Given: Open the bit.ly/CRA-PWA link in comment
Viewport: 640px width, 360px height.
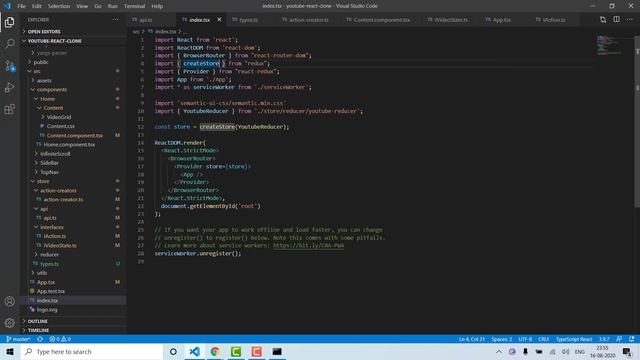Looking at the screenshot, I should pos(308,245).
